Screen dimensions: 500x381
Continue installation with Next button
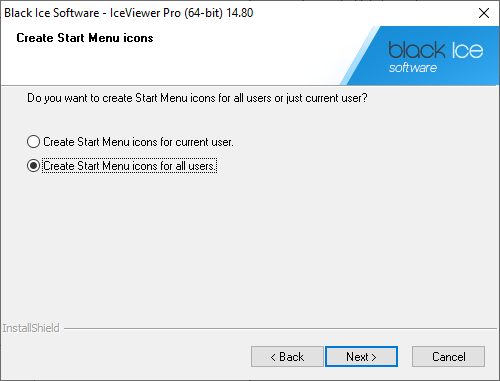pyautogui.click(x=361, y=357)
